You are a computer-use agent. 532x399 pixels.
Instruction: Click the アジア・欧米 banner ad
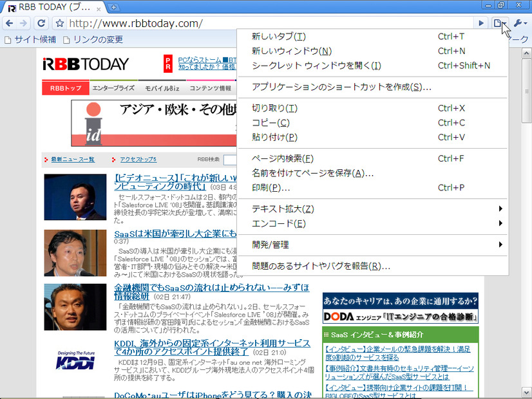154,123
